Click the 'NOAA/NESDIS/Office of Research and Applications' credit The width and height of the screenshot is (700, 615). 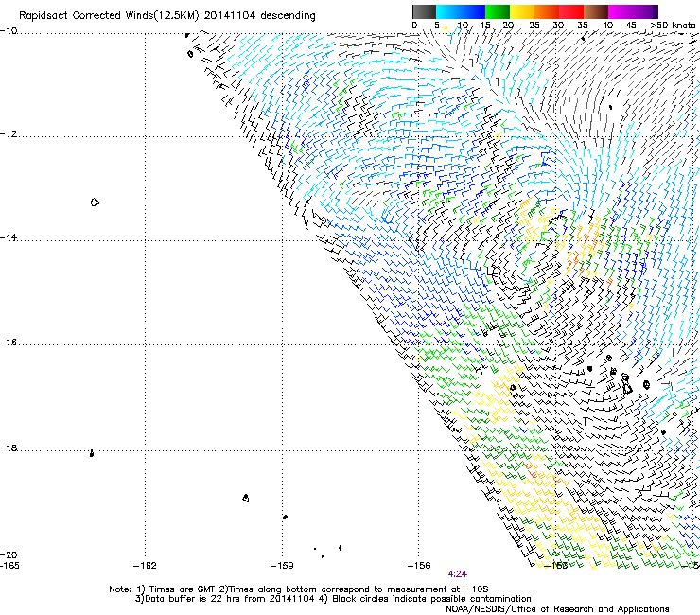(x=557, y=609)
